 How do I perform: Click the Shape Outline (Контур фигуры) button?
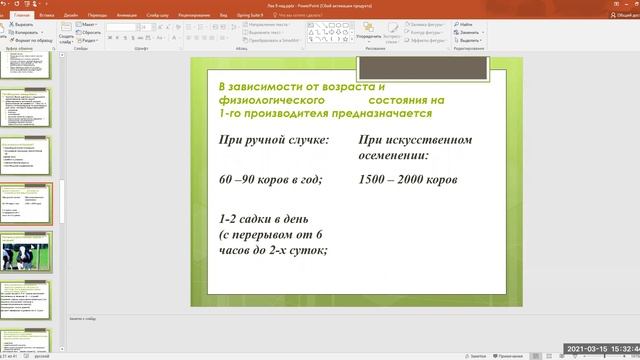(x=423, y=32)
